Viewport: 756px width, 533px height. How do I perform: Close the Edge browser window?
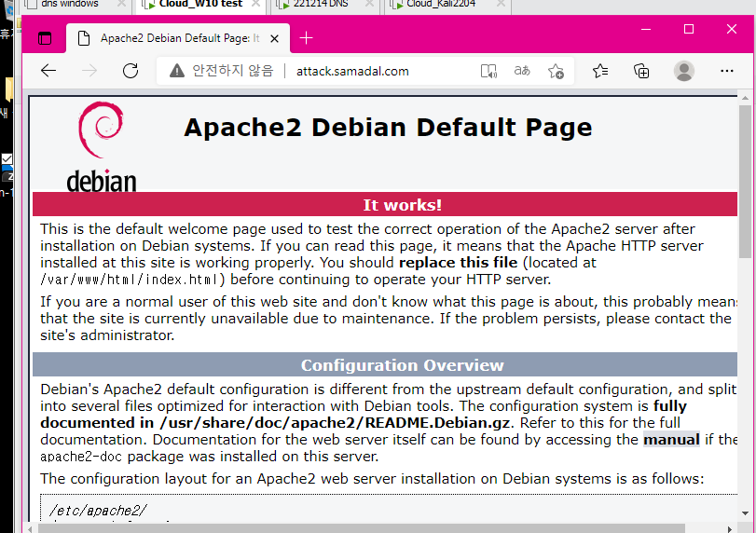[732, 30]
